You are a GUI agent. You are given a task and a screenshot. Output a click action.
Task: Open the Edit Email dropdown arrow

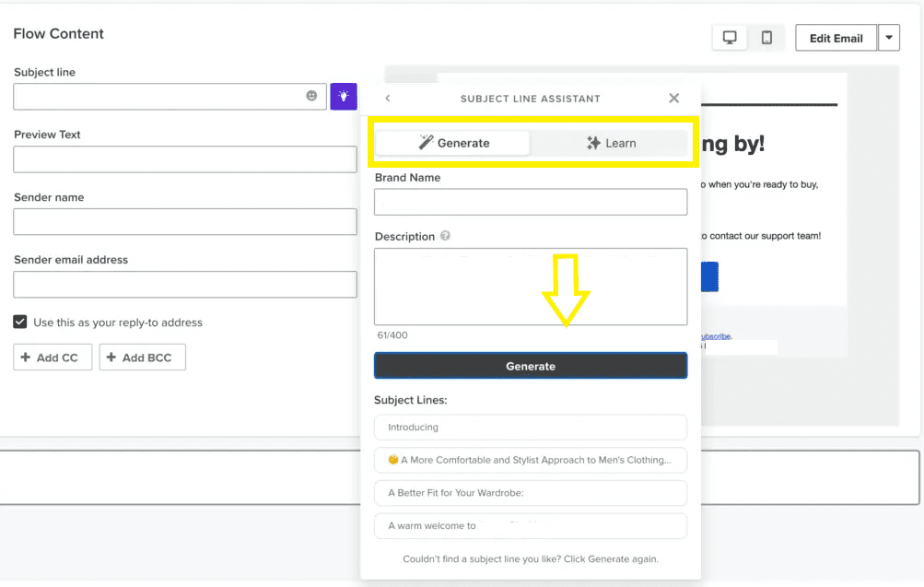(889, 38)
